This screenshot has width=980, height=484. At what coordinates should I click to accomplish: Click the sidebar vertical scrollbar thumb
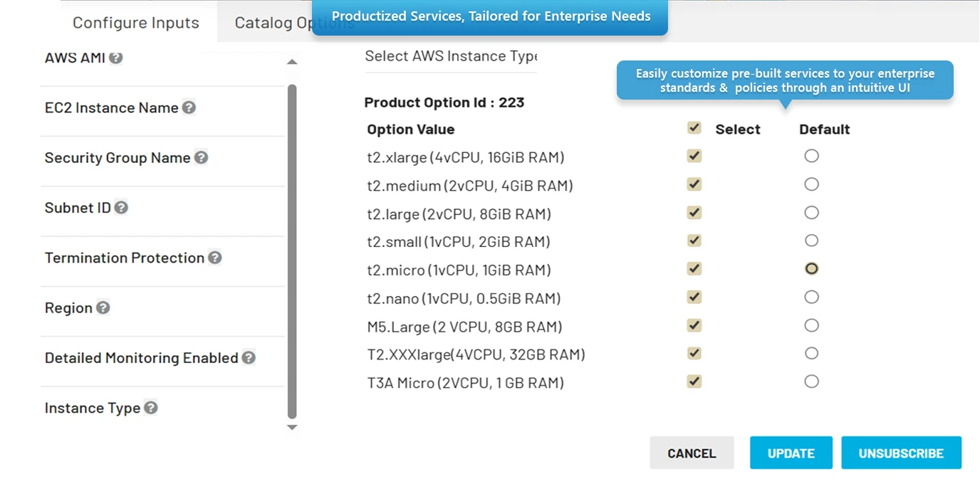tap(292, 249)
